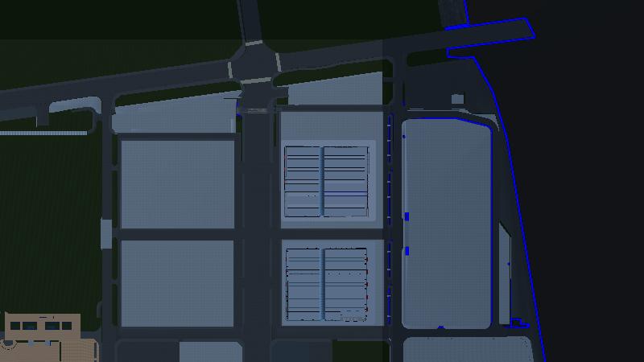Click horizontal road between the two left blocks
This screenshot has height=362, width=644.
177,234
